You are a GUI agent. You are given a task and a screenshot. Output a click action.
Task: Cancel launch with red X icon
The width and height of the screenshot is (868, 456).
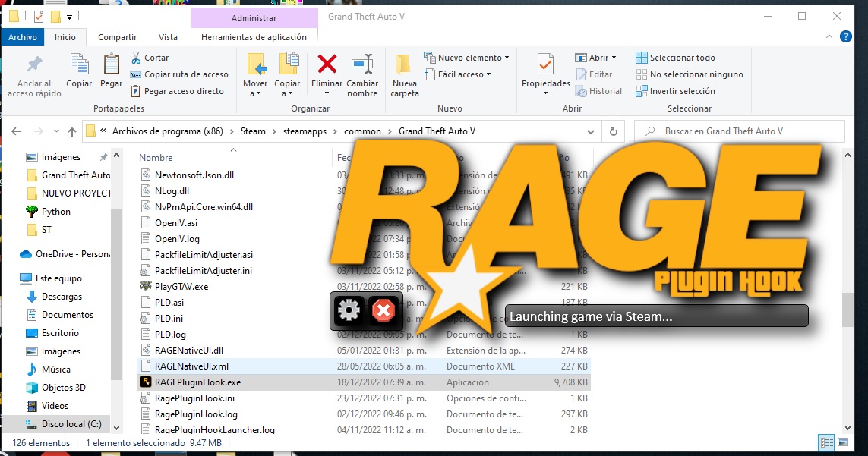click(383, 310)
